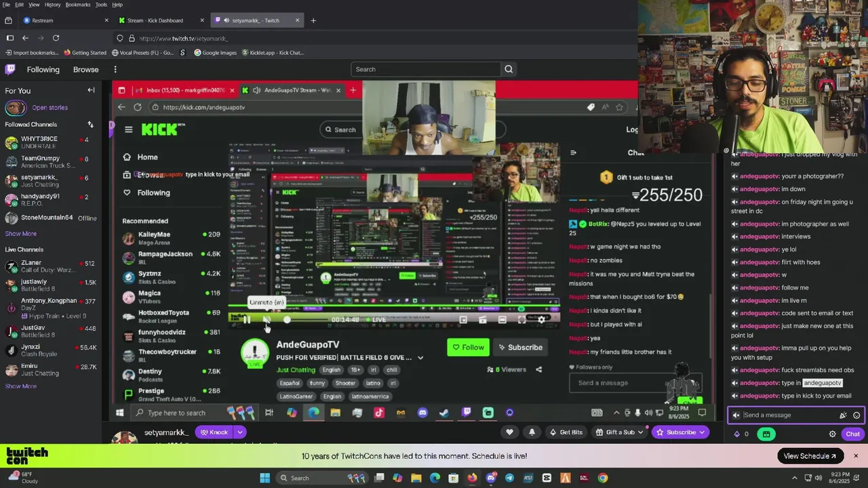The image size is (868, 488).
Task: Go back with the Firefox back arrow
Action: pos(25,38)
